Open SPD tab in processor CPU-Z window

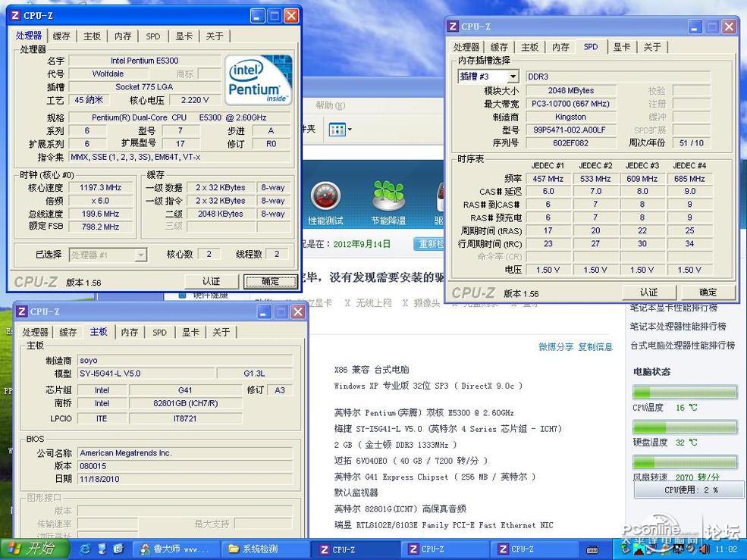pos(153,36)
